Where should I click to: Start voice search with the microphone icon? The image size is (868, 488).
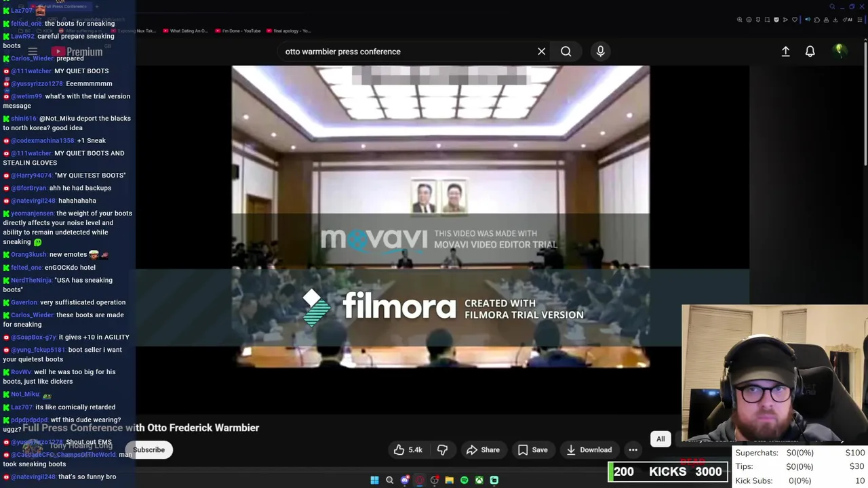[600, 52]
